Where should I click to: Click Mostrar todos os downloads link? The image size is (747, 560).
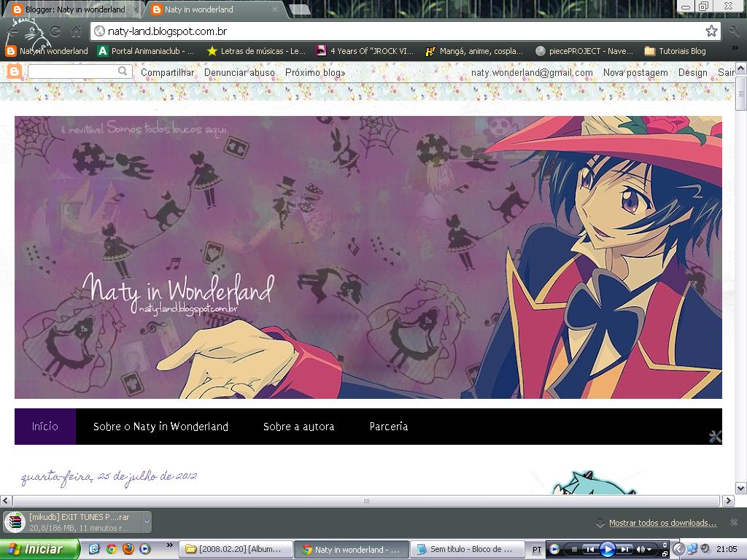click(662, 523)
